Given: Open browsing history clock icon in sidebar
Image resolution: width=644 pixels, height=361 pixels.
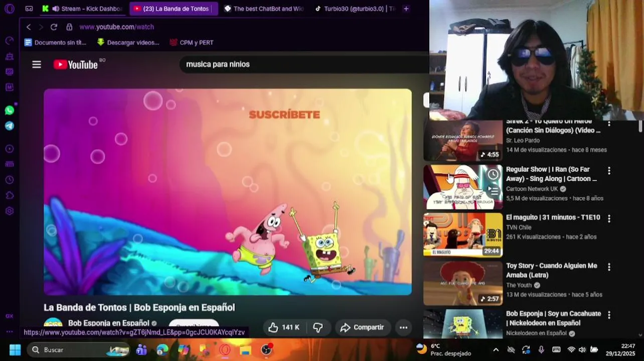Looking at the screenshot, I should coord(9,180).
